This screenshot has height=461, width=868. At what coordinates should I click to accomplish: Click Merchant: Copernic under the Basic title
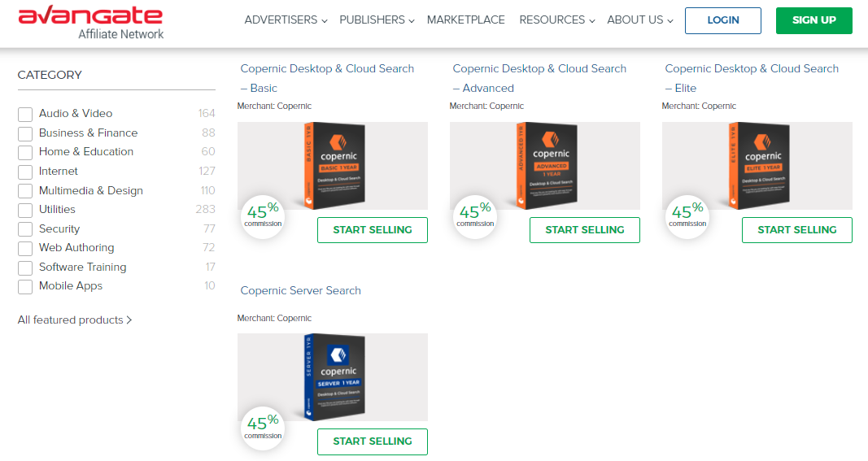275,106
